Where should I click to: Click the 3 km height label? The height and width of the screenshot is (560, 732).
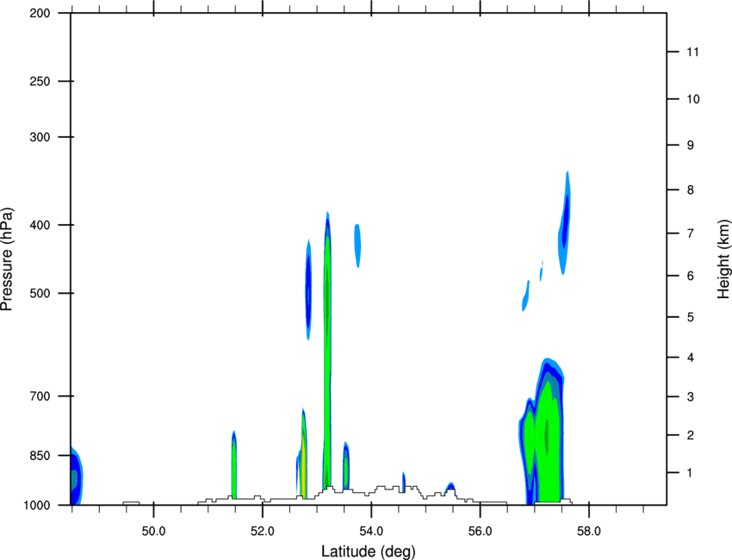(691, 397)
